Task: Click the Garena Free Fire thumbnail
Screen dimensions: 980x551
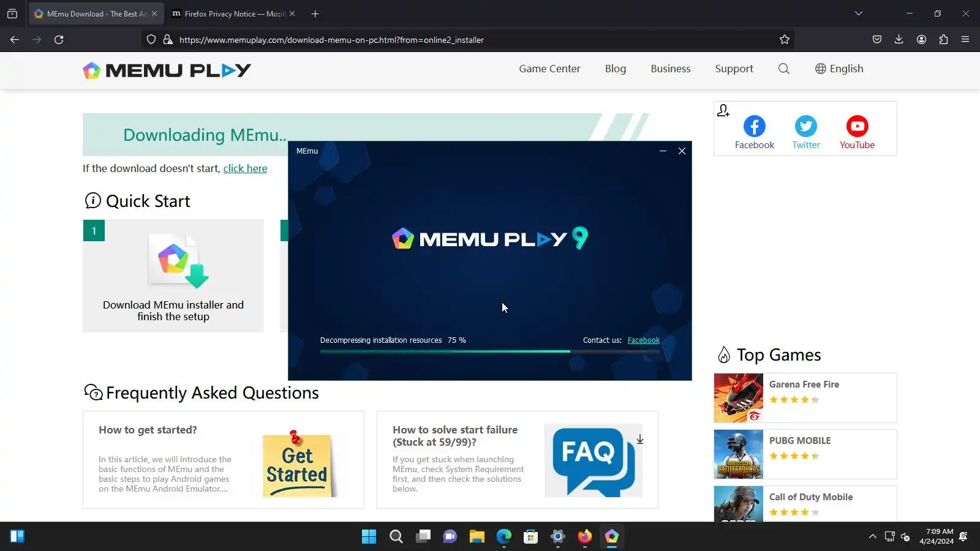Action: [x=738, y=398]
